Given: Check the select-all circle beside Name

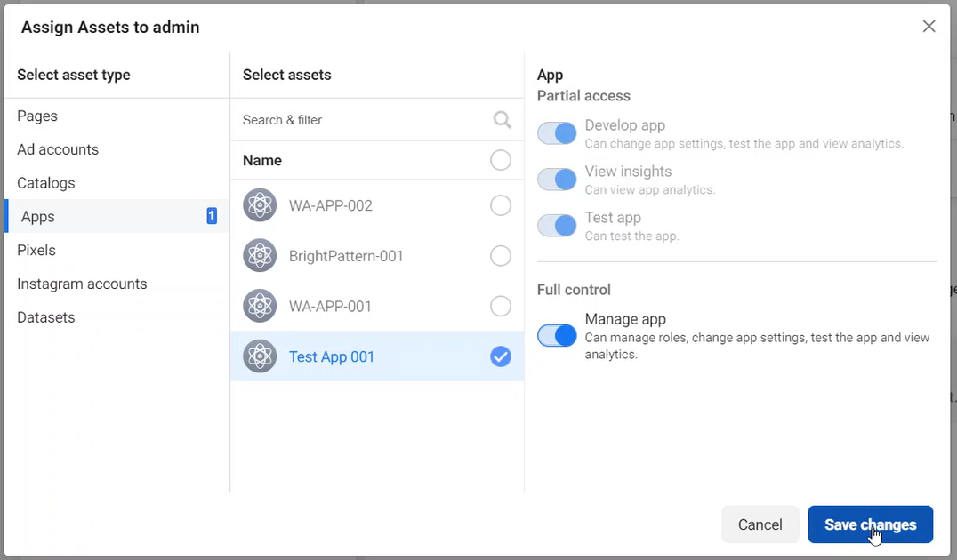Looking at the screenshot, I should pyautogui.click(x=501, y=160).
